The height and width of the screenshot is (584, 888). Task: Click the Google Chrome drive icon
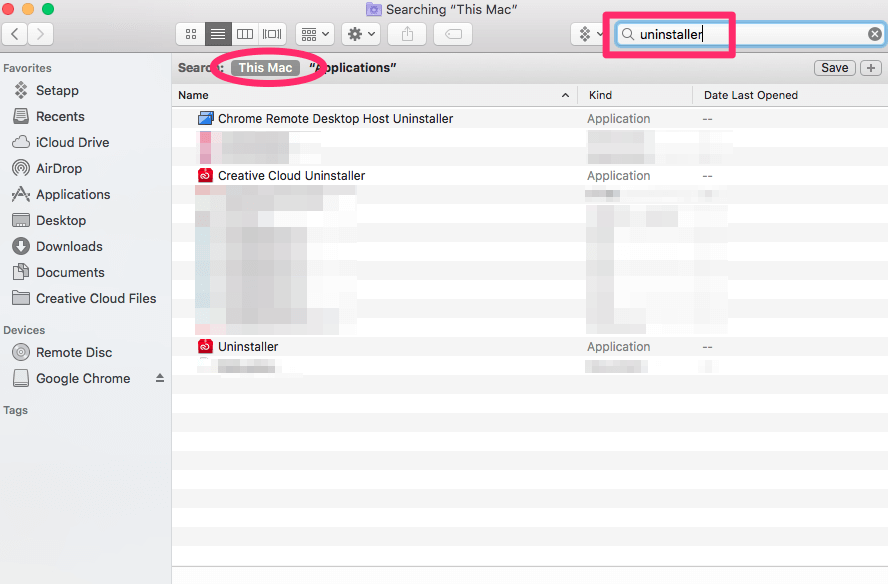pyautogui.click(x=21, y=378)
